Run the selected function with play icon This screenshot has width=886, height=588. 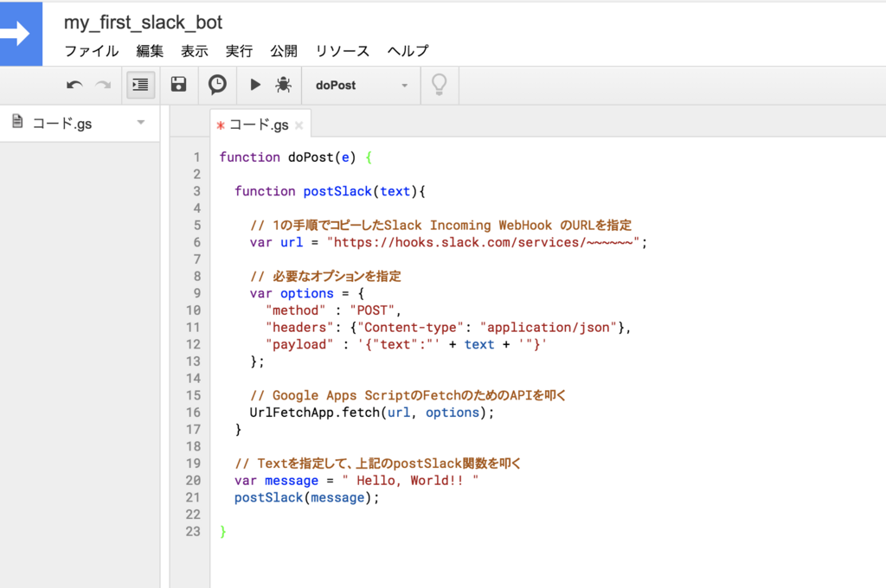255,85
